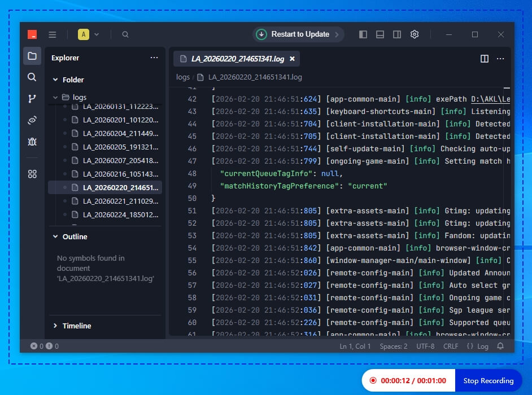
Task: Split the editor with the split icon
Action: [485, 59]
